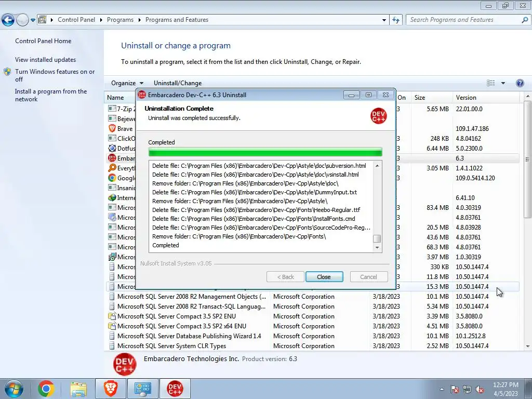Select Programs breadcrumb
The height and width of the screenshot is (399, 532).
120,20
